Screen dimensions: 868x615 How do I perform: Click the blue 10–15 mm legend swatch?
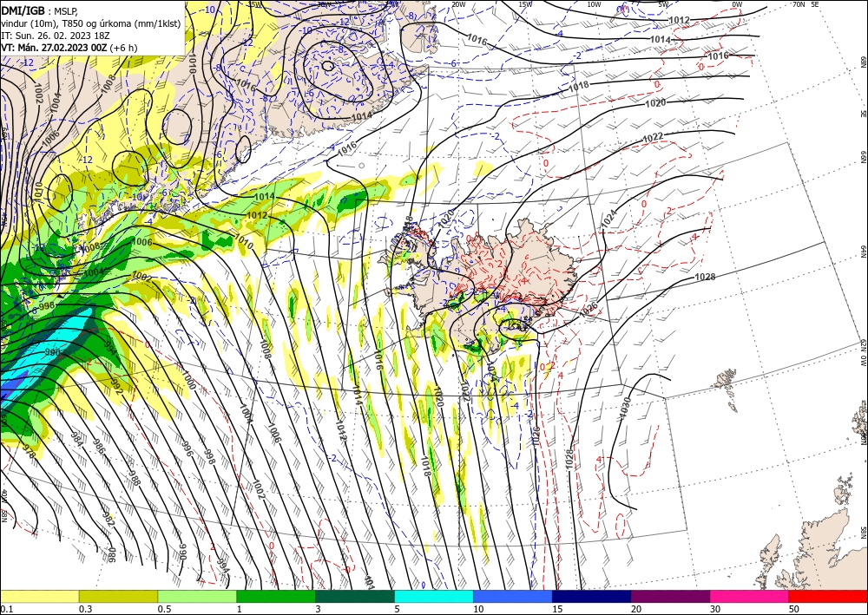point(513,596)
